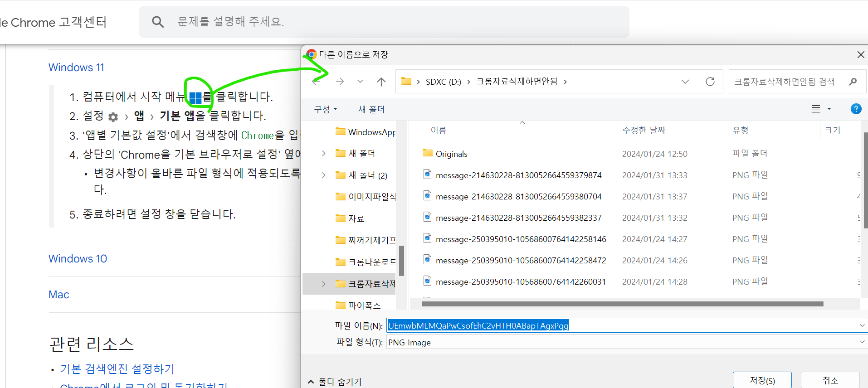The image size is (868, 388).
Task: Click the Chrome 고객센터 title
Action: coord(54,22)
